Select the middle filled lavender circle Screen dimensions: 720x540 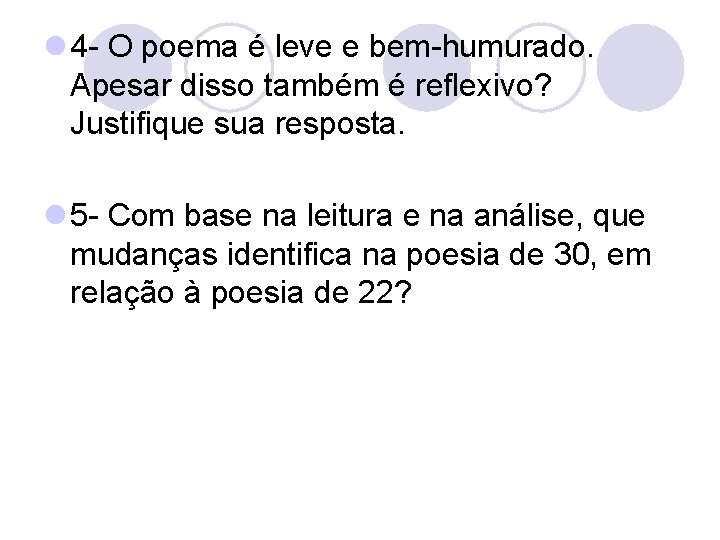(x=427, y=68)
